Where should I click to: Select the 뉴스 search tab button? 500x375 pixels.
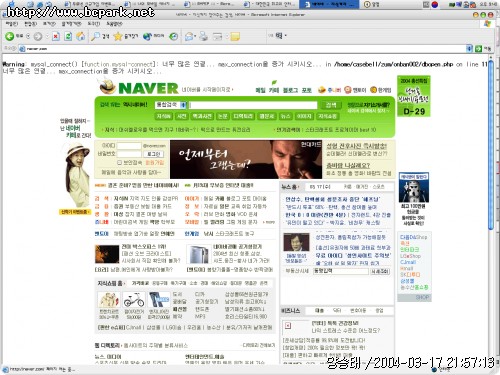[285, 116]
